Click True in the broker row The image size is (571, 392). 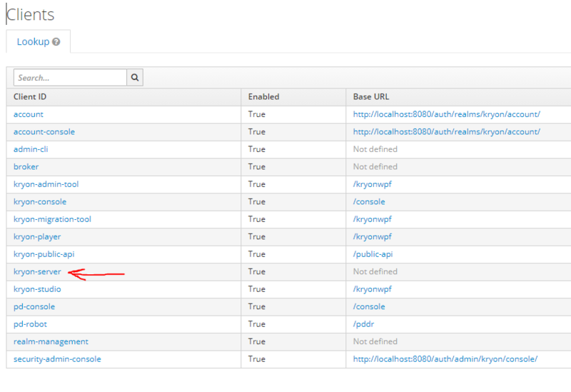(x=257, y=167)
